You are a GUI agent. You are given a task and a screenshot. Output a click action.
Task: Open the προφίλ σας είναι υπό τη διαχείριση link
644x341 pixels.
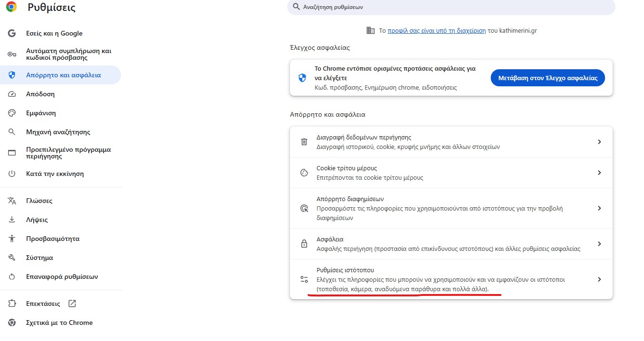(436, 30)
